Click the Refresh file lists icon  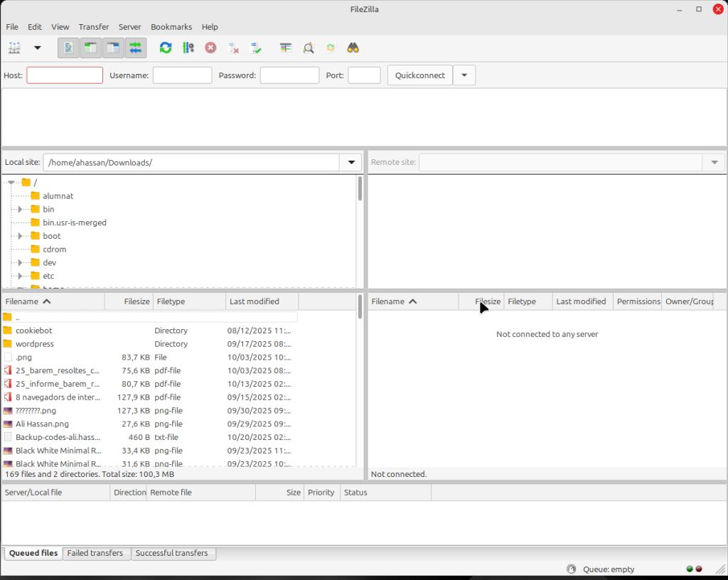[x=166, y=48]
